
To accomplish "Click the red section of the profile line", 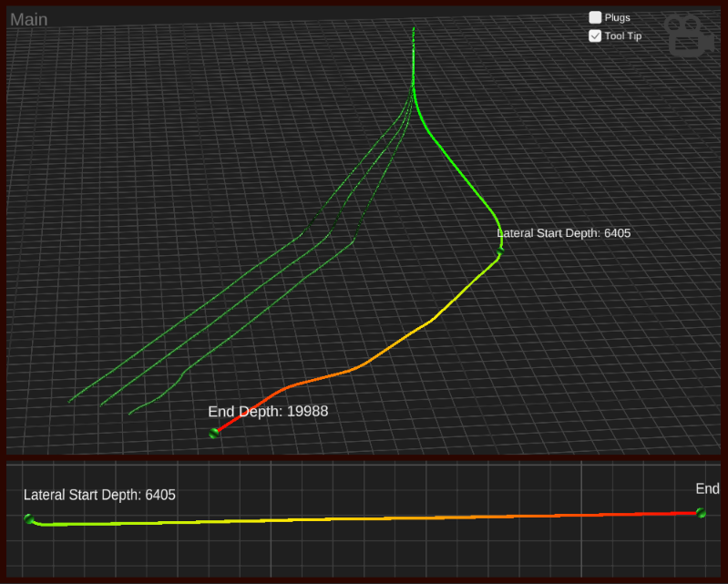I will [x=629, y=515].
